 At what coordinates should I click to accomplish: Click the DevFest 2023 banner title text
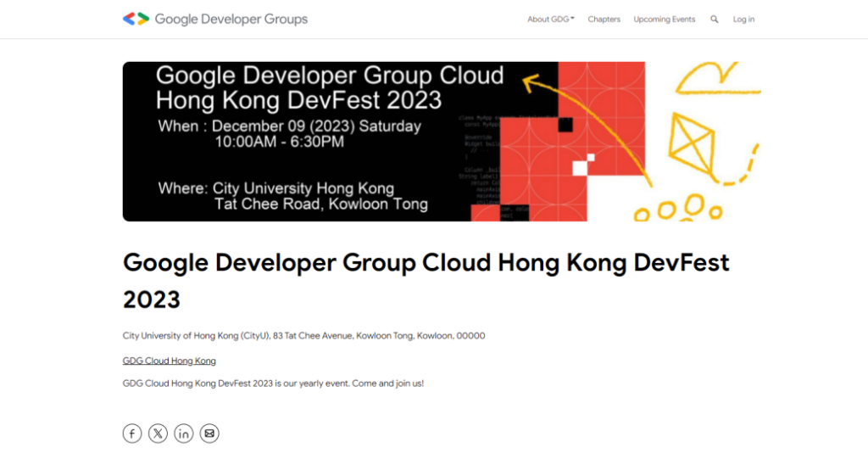click(x=329, y=87)
